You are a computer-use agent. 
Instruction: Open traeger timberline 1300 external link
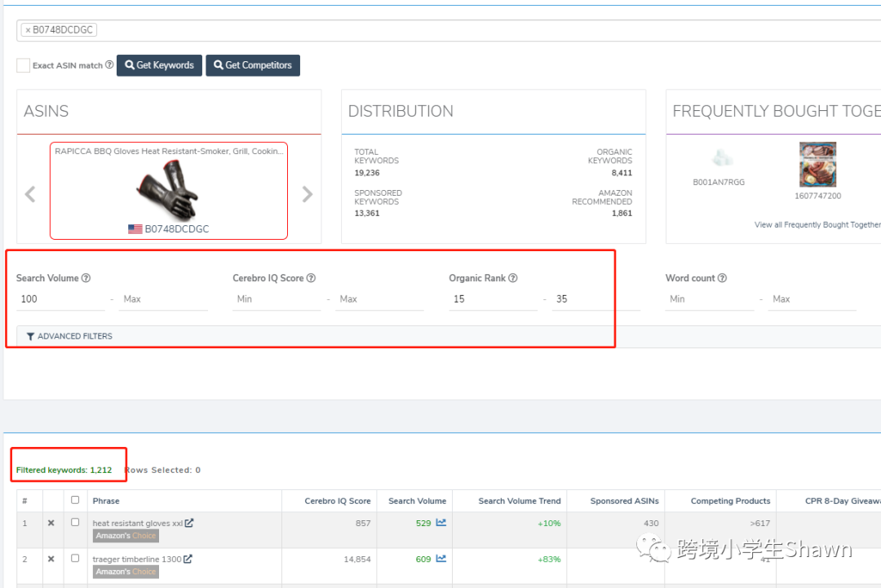pos(188,559)
